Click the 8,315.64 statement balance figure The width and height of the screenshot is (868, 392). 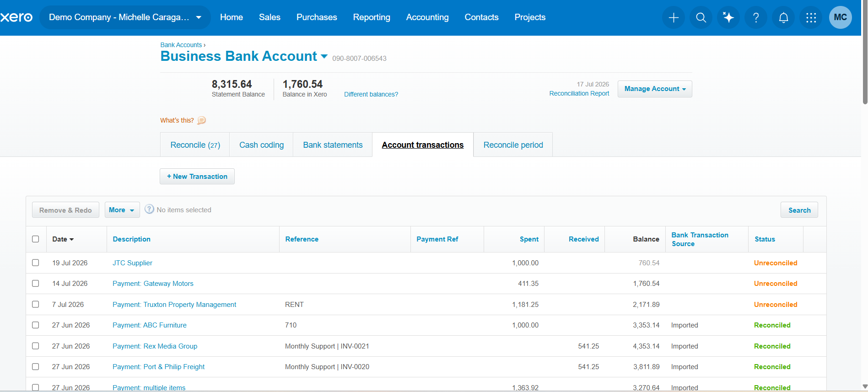(232, 84)
